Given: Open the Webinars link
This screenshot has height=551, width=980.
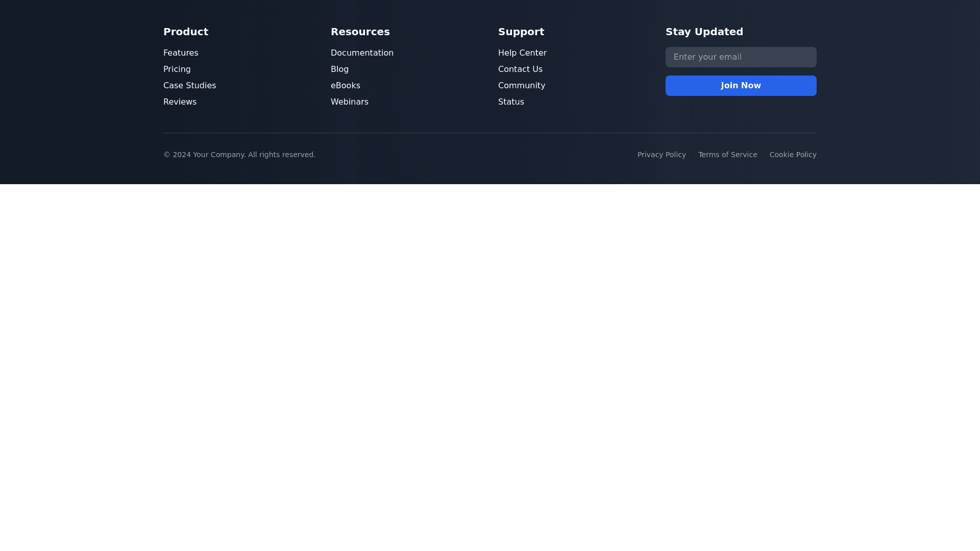Looking at the screenshot, I should click(x=349, y=102).
